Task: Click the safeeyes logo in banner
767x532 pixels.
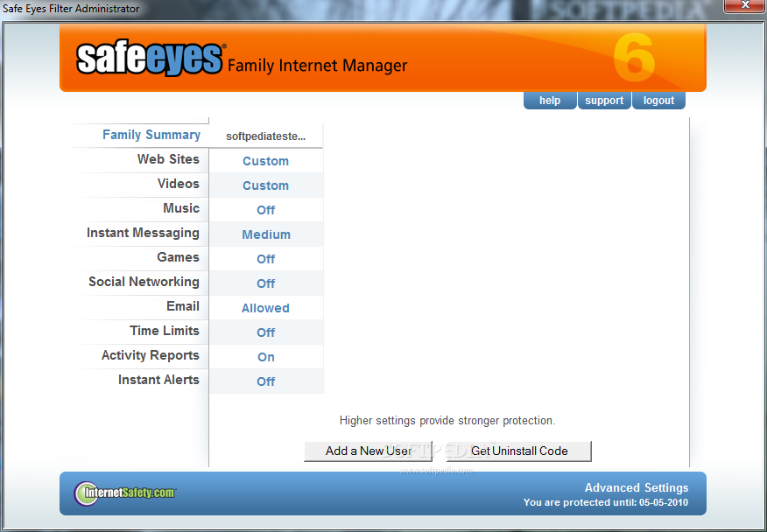Action: [x=151, y=59]
